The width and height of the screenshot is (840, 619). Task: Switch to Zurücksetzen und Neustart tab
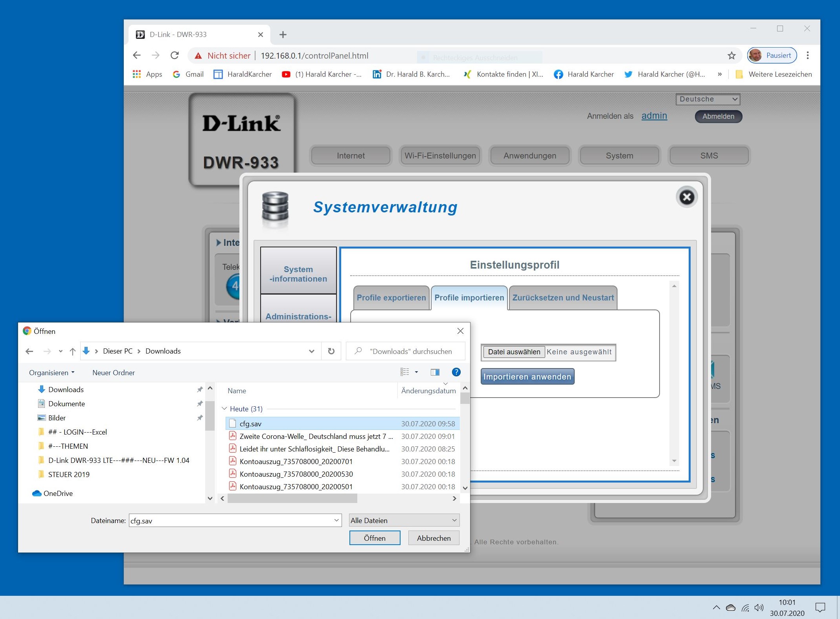click(562, 298)
